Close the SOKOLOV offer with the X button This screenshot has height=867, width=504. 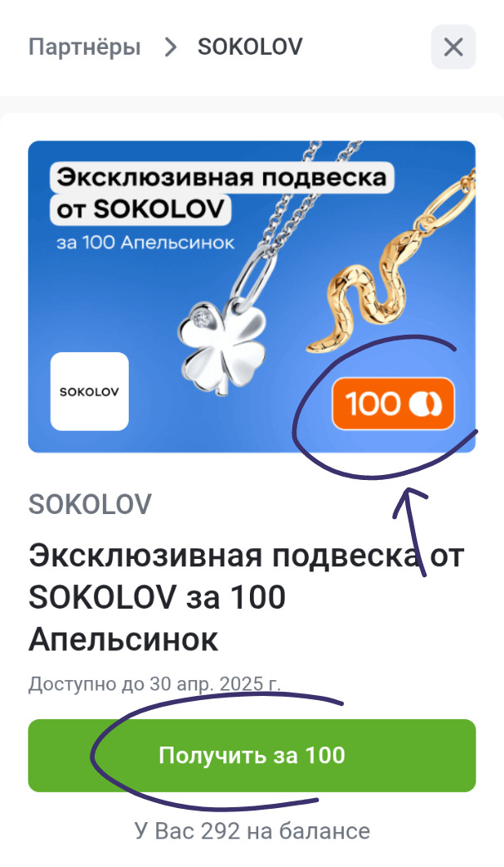coord(453,47)
